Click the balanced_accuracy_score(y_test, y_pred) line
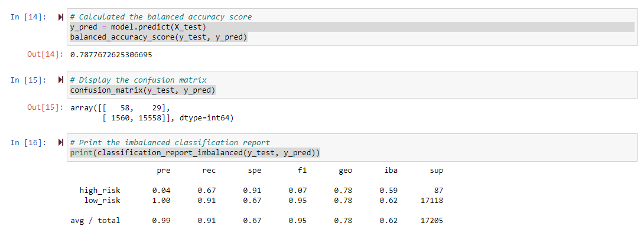The image size is (644, 239). [x=158, y=37]
